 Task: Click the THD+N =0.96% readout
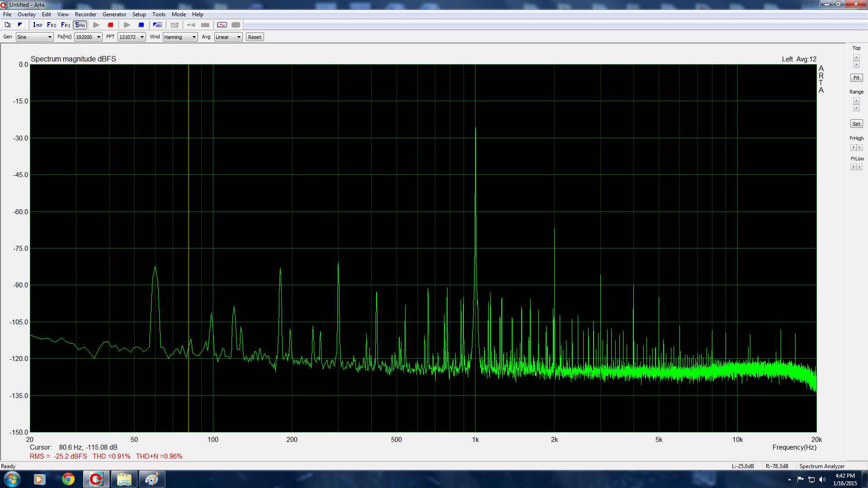click(159, 456)
